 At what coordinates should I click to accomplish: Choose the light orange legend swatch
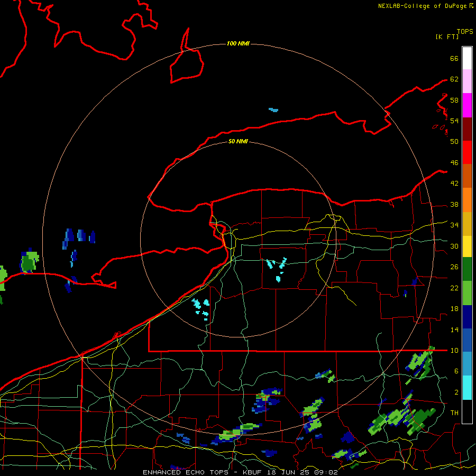[467, 199]
